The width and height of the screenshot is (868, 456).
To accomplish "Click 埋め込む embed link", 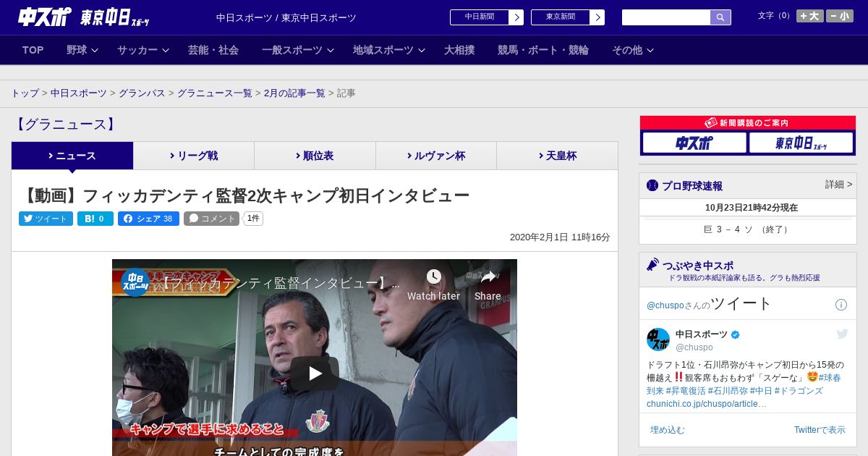I will pyautogui.click(x=667, y=430).
